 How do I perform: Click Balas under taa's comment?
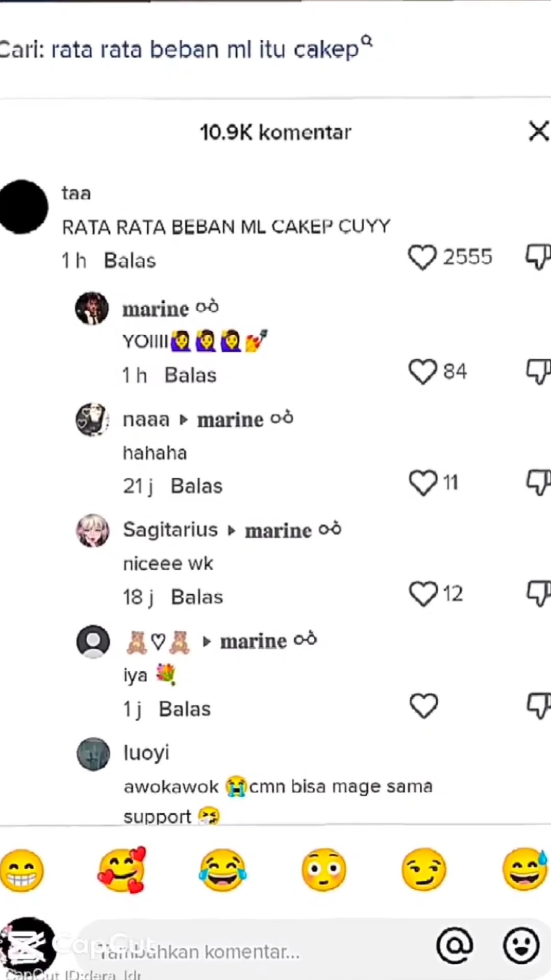click(x=130, y=261)
